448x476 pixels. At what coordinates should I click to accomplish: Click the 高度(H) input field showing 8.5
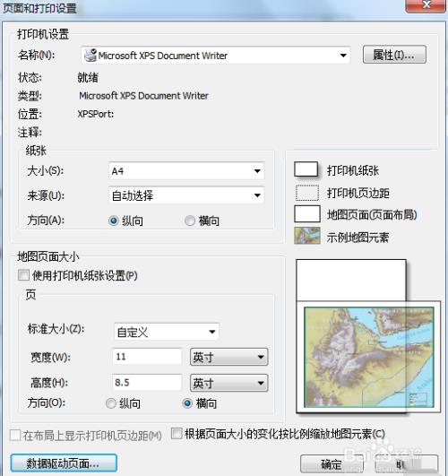coord(147,383)
